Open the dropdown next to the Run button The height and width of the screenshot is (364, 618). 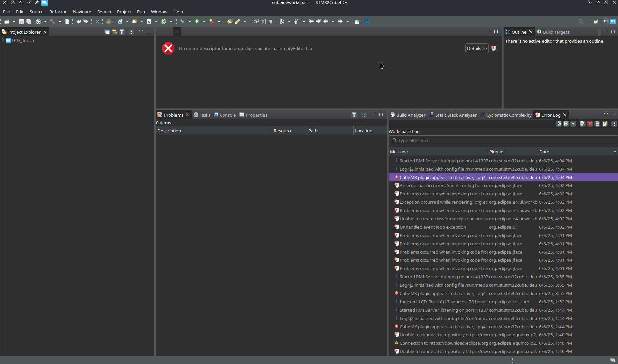pyautogui.click(x=204, y=21)
